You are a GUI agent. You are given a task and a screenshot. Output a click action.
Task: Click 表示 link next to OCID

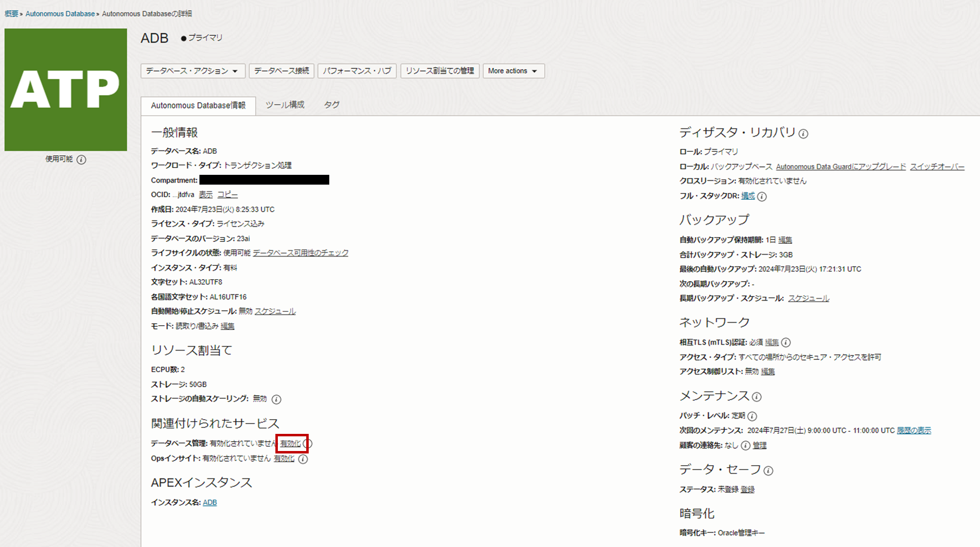[x=205, y=195]
